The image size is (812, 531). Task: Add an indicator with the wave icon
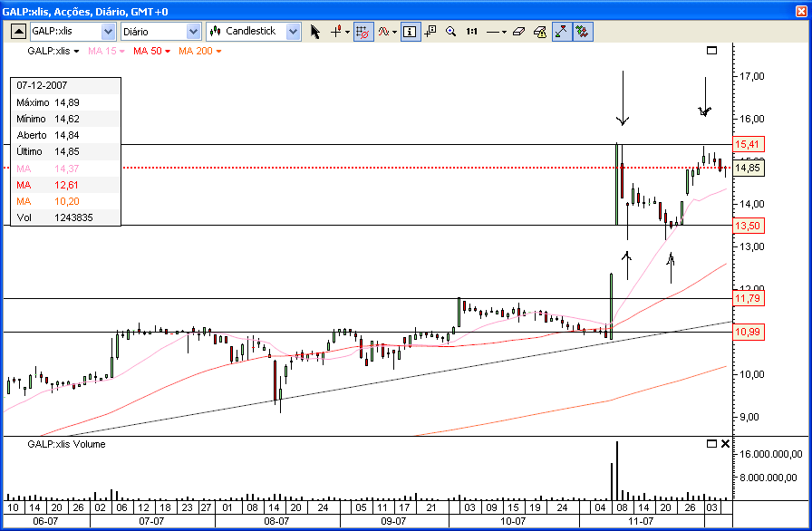click(383, 32)
